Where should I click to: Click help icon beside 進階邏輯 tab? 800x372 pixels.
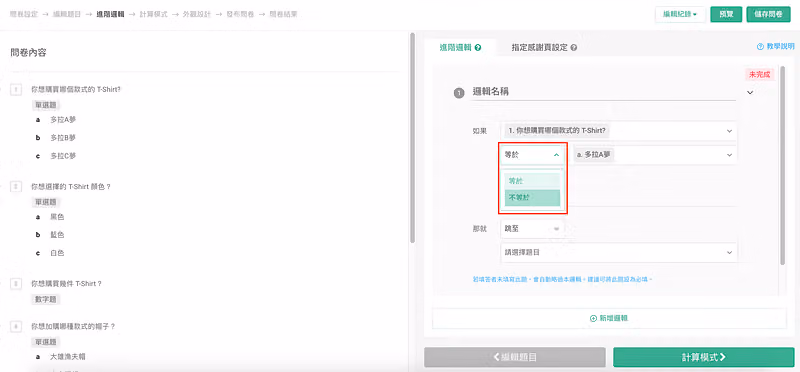(x=478, y=48)
